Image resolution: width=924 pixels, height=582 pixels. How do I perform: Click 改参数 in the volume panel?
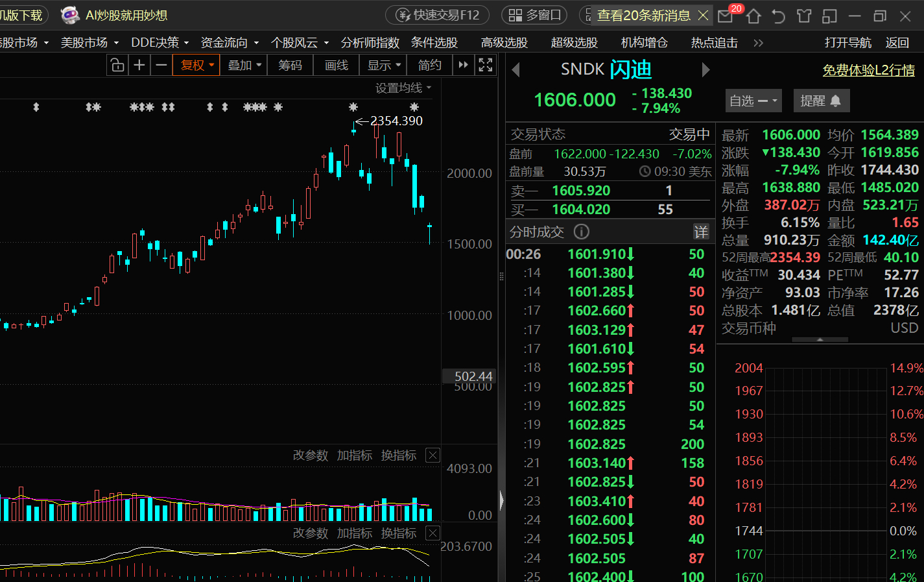coord(311,455)
